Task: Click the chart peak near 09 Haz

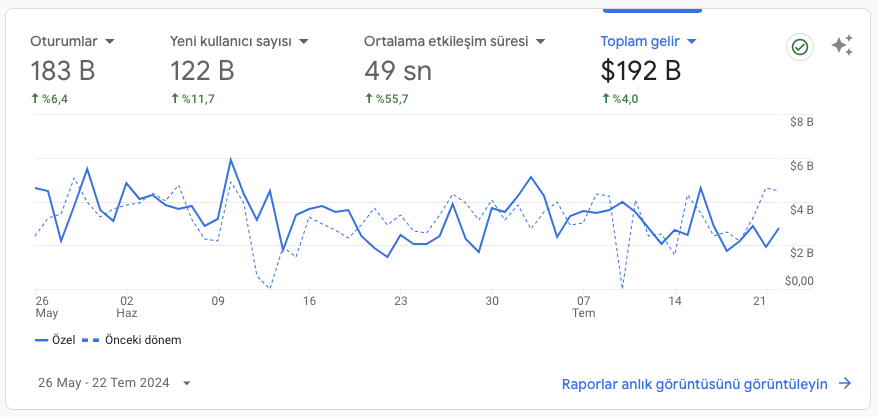Action: [x=231, y=159]
